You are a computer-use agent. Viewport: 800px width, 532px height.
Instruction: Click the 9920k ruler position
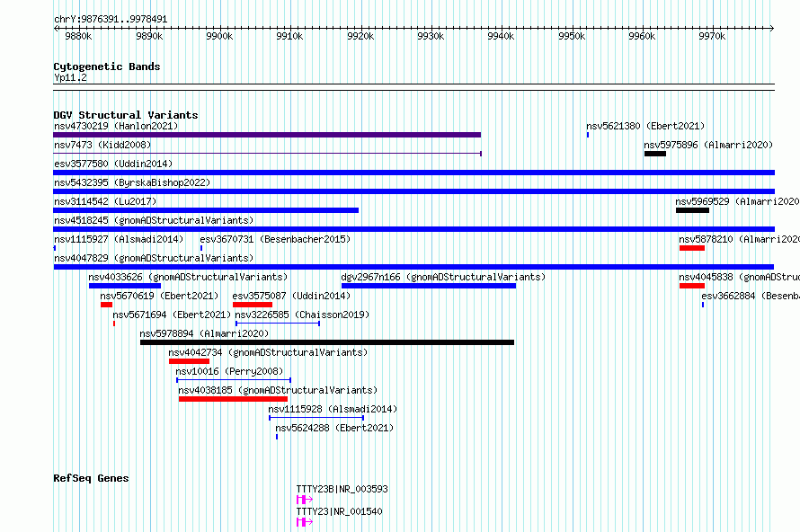point(360,36)
